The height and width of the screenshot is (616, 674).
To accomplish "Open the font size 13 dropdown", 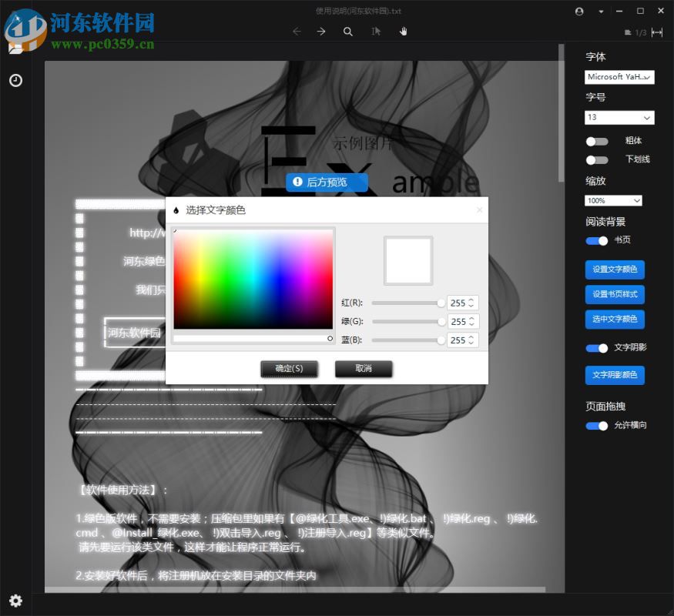I will (619, 117).
